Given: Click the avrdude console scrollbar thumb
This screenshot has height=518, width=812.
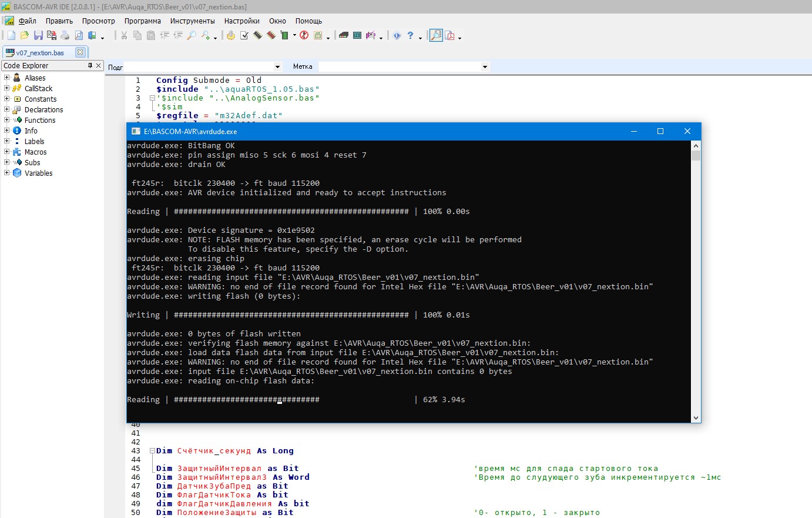Looking at the screenshot, I should click(696, 155).
